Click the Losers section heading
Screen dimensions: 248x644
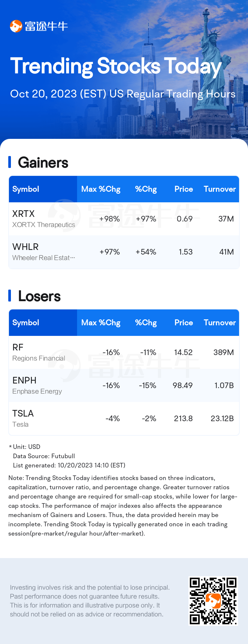[39, 296]
